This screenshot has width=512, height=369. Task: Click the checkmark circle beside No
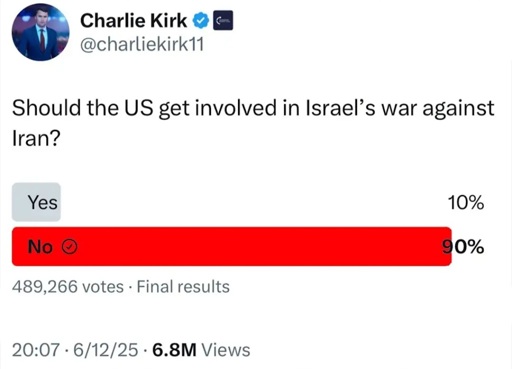70,247
